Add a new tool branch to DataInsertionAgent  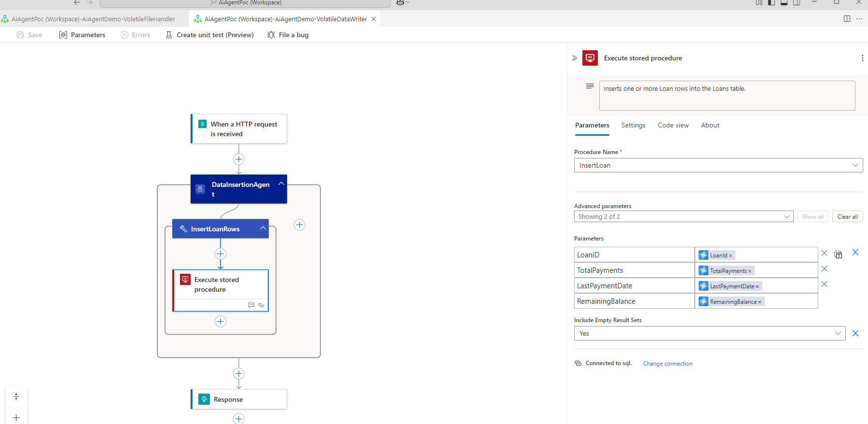300,225
